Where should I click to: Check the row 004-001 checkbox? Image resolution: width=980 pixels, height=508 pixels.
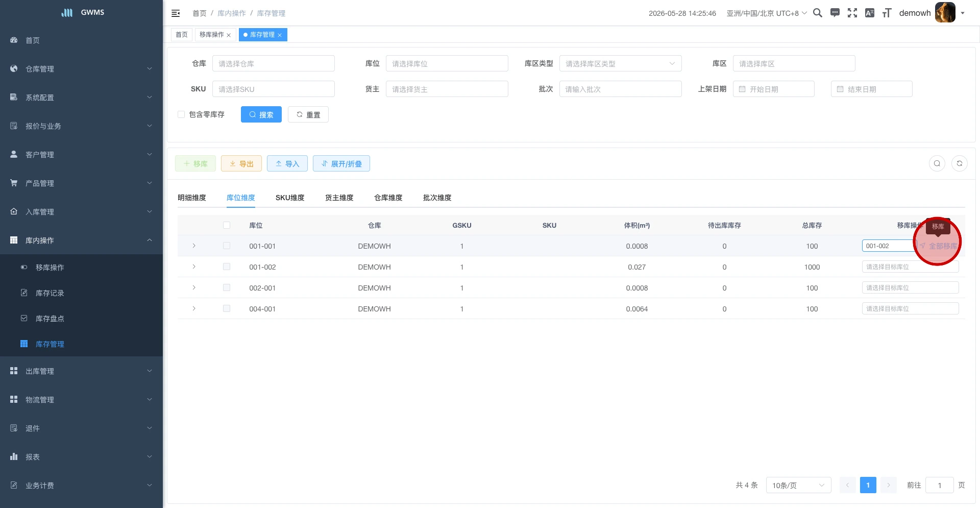click(x=227, y=309)
